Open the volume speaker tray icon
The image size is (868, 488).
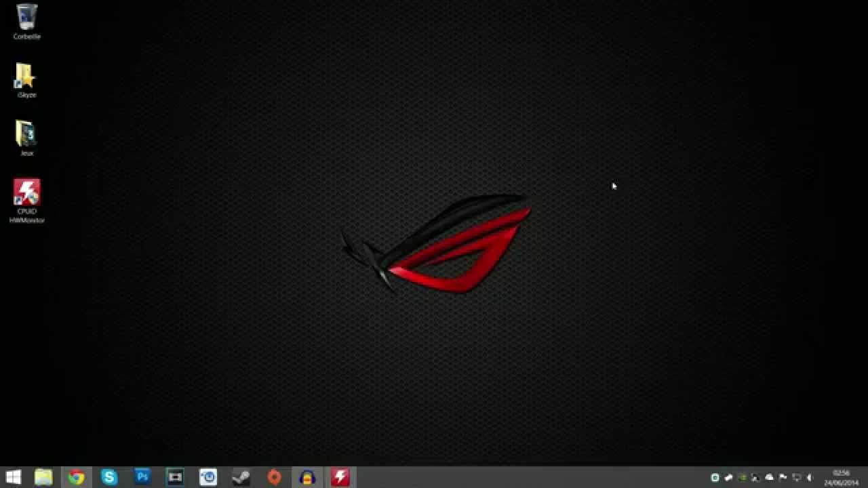(x=810, y=478)
